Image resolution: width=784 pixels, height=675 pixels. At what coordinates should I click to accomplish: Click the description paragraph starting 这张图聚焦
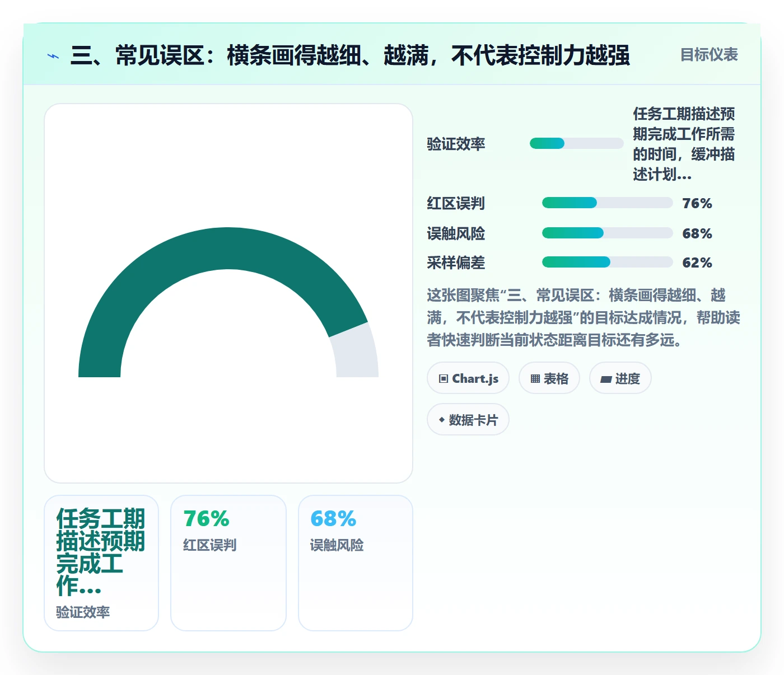[584, 317]
